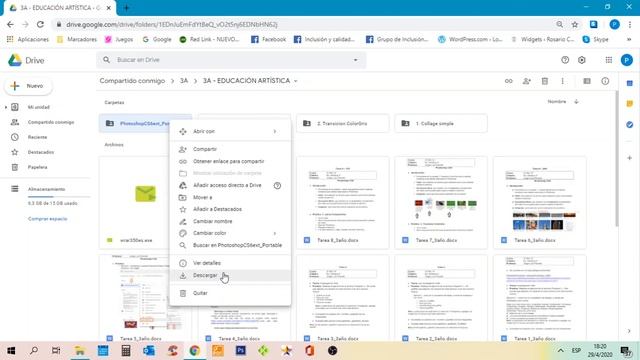
Task: Select Buscar en PhotoshopCS6ext_Portable
Action: tap(230, 245)
